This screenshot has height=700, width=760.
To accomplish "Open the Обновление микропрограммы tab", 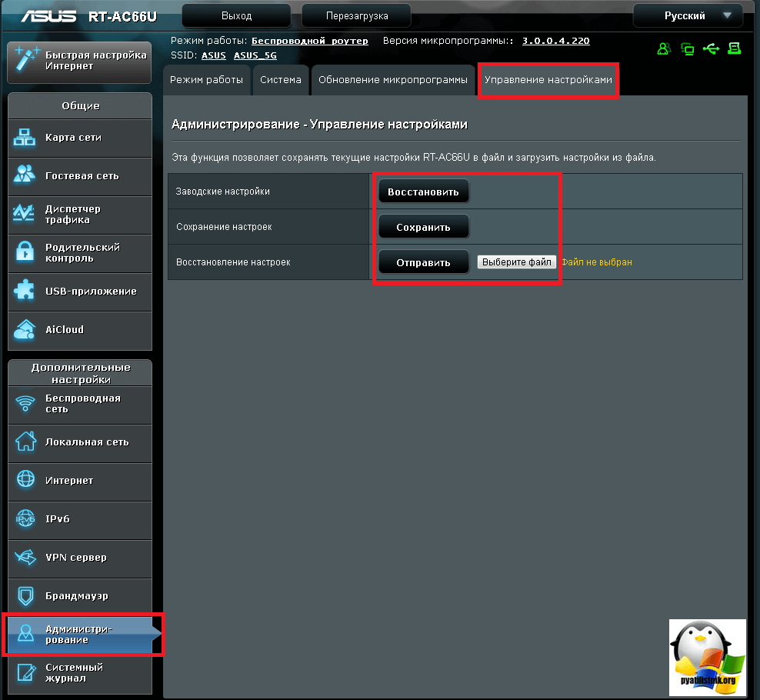I will coord(392,80).
